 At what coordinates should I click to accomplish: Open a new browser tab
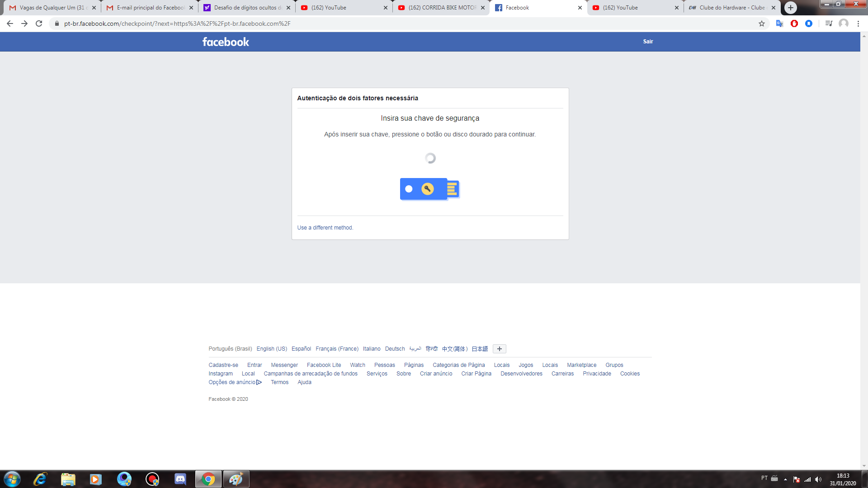[791, 8]
